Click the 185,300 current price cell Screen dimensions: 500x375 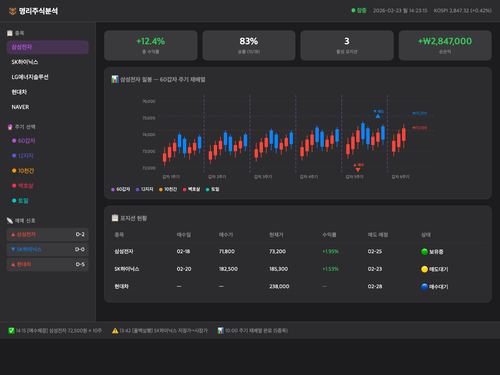pos(279,269)
